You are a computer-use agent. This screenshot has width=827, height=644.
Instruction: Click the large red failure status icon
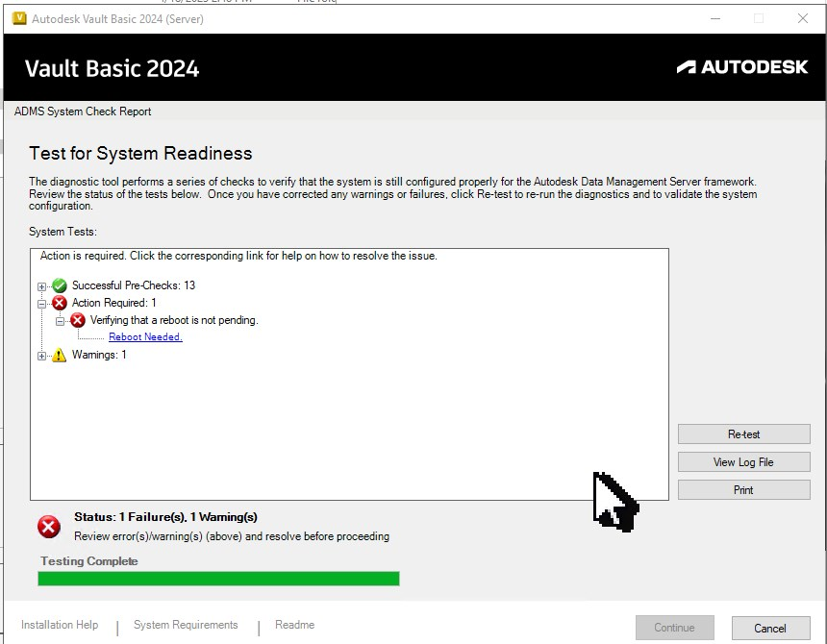[x=49, y=527]
